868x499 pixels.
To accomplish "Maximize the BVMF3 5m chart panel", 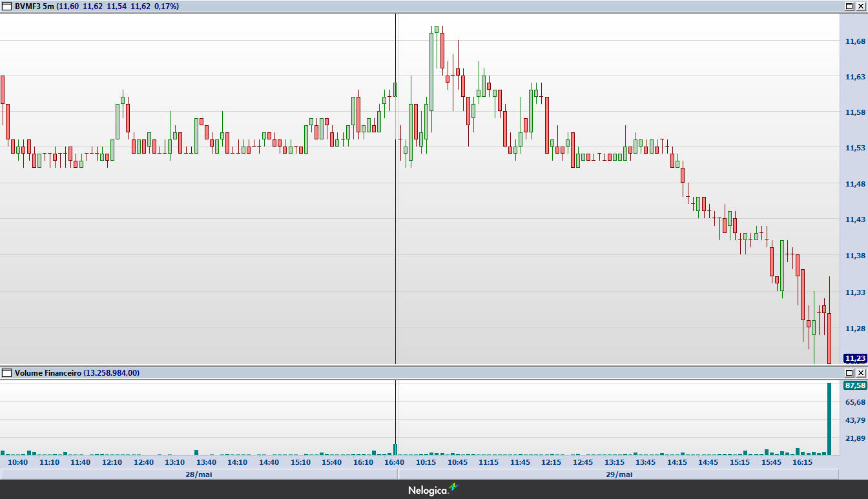I will [849, 6].
